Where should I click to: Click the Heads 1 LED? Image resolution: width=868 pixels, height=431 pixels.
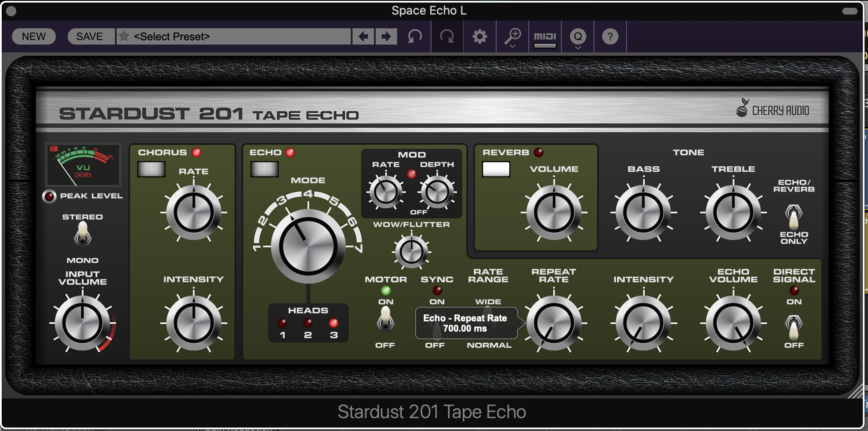(282, 323)
